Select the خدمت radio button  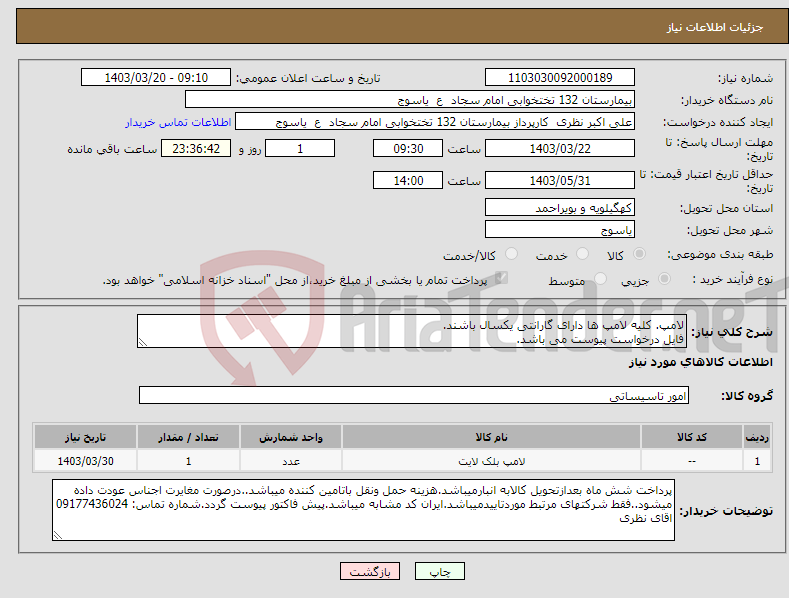pyautogui.click(x=582, y=254)
